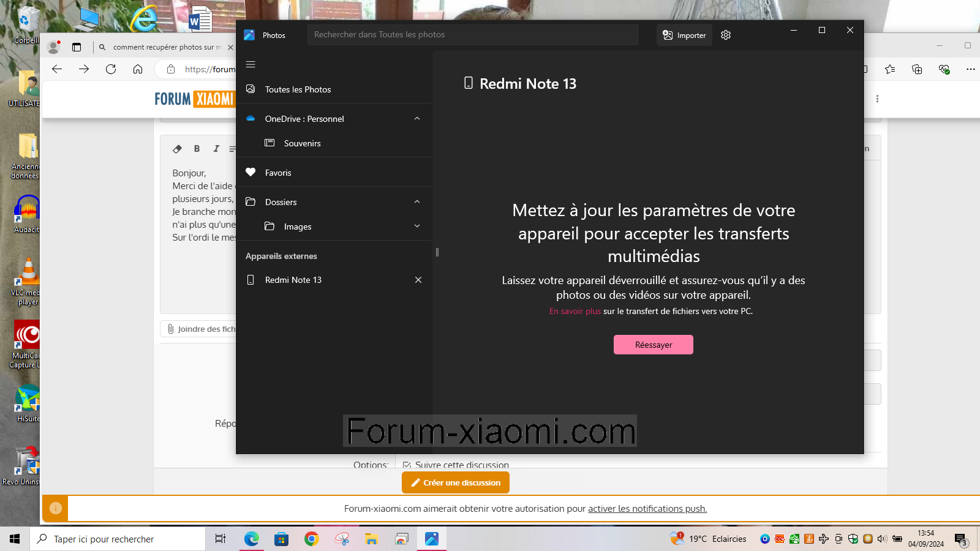The image size is (980, 551).
Task: Toggle italic formatting in forum editor
Action: click(216, 149)
